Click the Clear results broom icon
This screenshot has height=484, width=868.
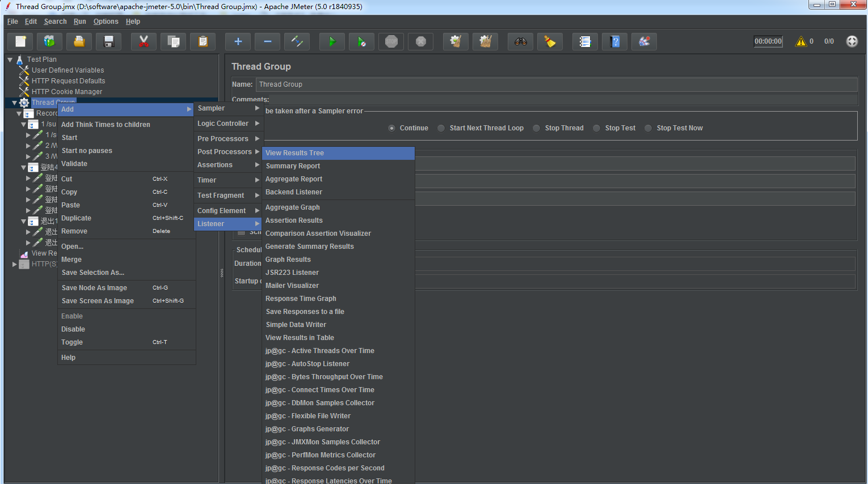456,41
